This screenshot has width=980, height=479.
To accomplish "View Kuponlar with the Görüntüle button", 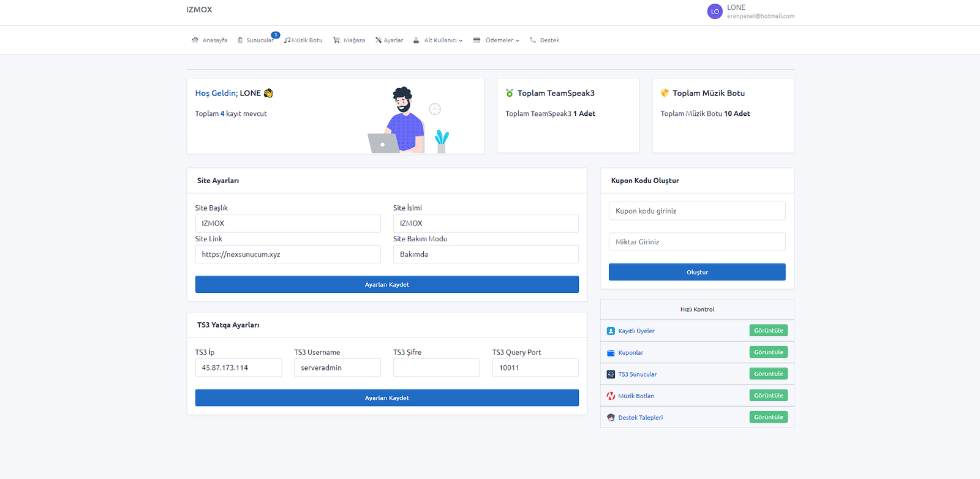I will [768, 352].
